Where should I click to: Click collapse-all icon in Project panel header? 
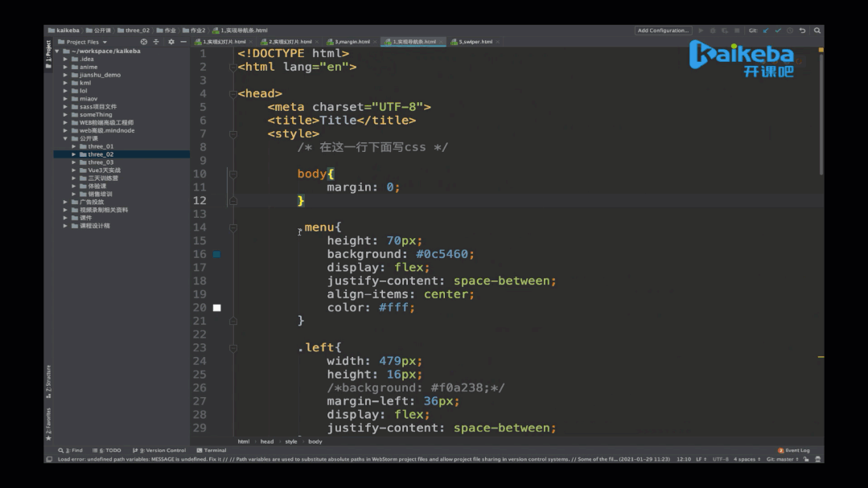(156, 42)
